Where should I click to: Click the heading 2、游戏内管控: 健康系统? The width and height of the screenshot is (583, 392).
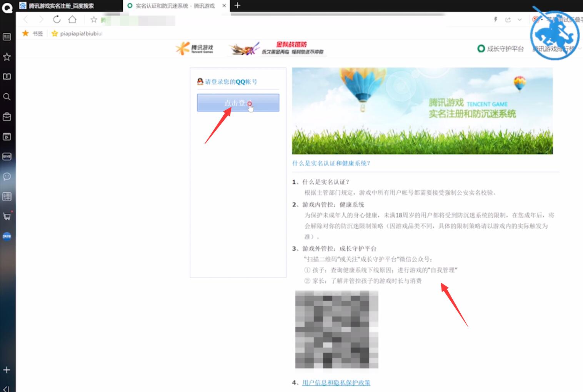pos(328,204)
